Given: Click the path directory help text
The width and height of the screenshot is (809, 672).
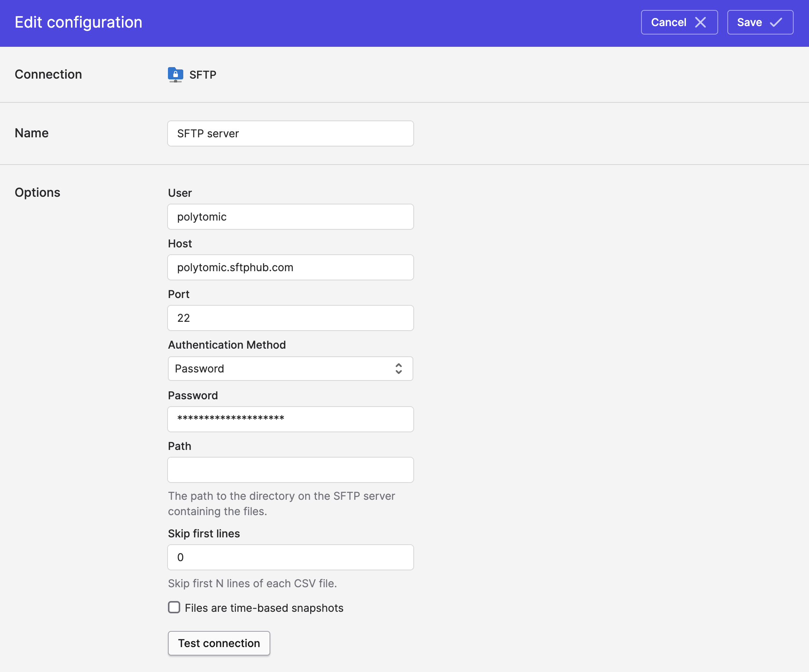Looking at the screenshot, I should pos(281,504).
